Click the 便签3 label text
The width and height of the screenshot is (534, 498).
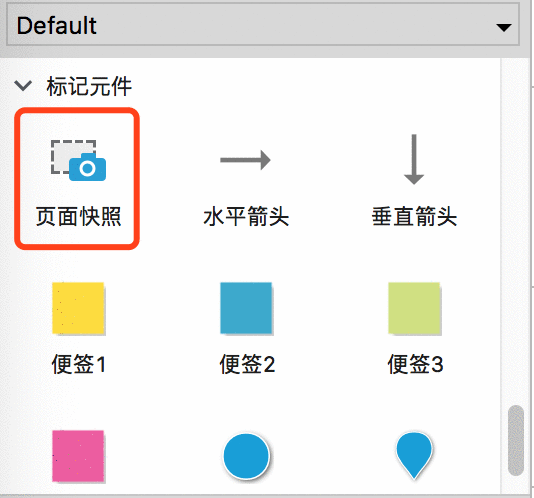(x=415, y=364)
